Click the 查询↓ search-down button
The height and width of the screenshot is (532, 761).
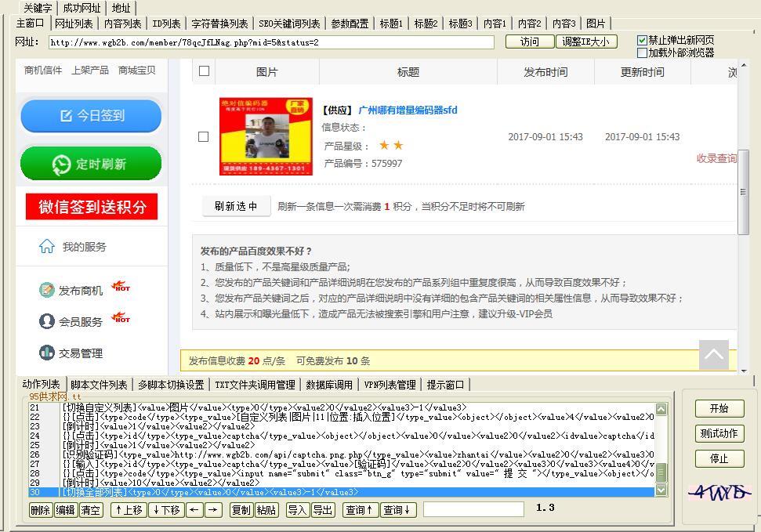click(397, 510)
